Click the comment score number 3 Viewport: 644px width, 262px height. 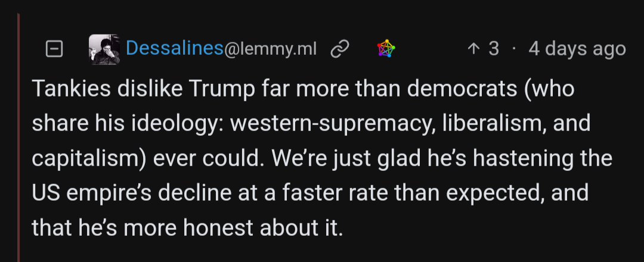click(493, 49)
